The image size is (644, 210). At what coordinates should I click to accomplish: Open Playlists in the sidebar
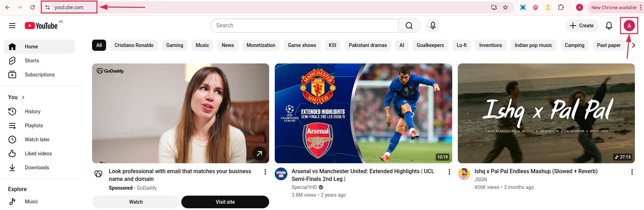pyautogui.click(x=40, y=126)
